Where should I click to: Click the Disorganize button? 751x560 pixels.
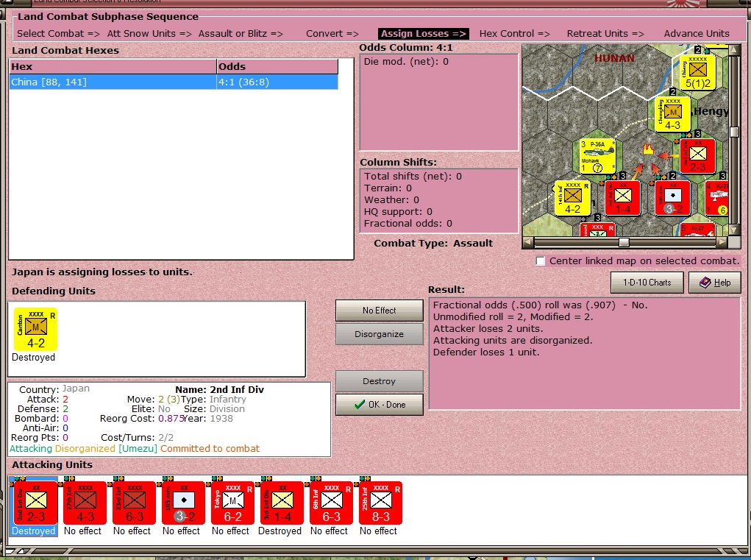[380, 334]
